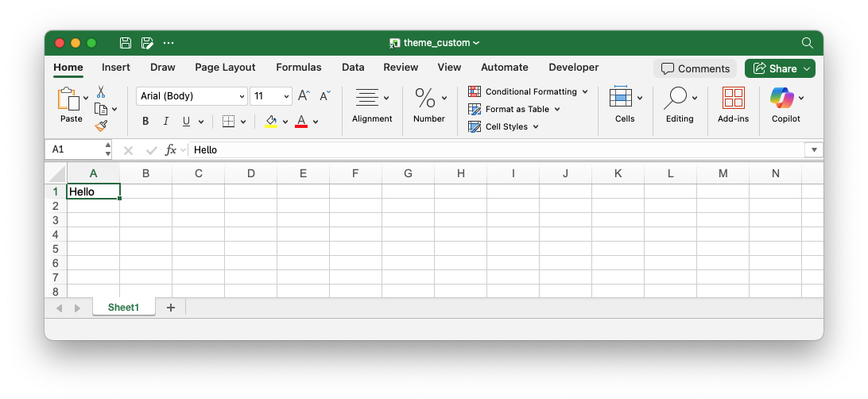Click the cancel X in formula bar
This screenshot has height=399, width=868.
pos(129,150)
